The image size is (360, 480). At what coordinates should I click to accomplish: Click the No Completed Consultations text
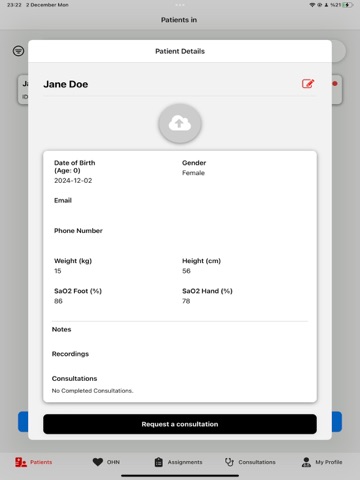click(x=92, y=391)
